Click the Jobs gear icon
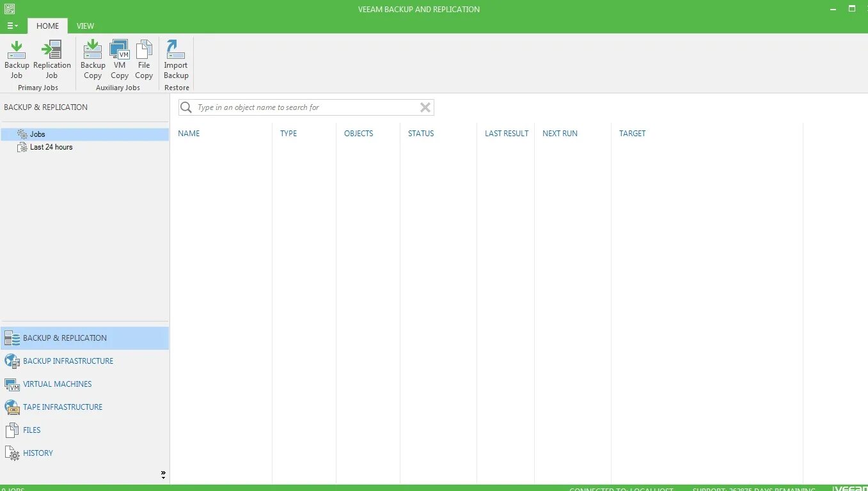 coord(22,134)
